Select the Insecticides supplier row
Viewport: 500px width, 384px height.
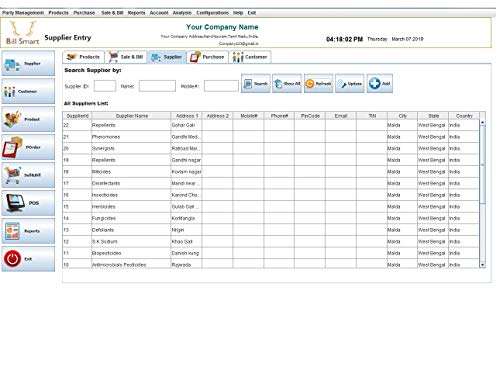271,195
